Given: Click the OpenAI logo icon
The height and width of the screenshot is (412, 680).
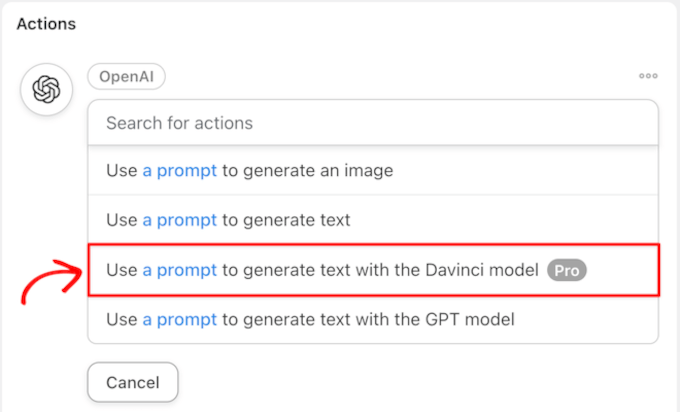Looking at the screenshot, I should click(46, 89).
